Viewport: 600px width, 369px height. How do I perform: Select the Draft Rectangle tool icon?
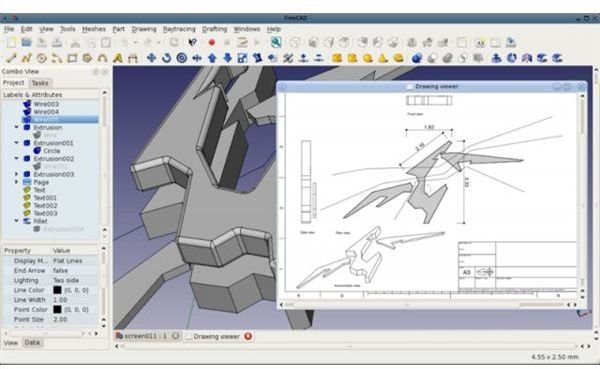tap(72, 58)
